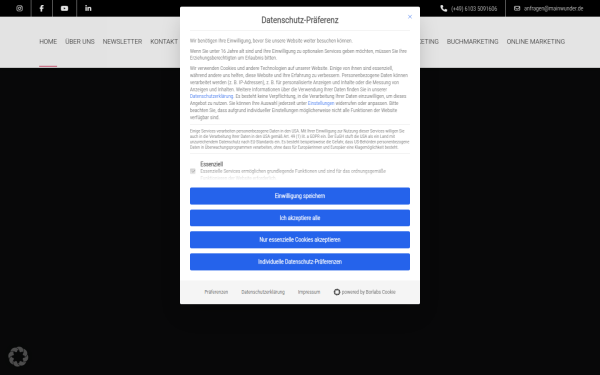Screen dimensions: 600x375
Task: Close the Datenschutz-Präferenz dialog
Action: point(410,17)
